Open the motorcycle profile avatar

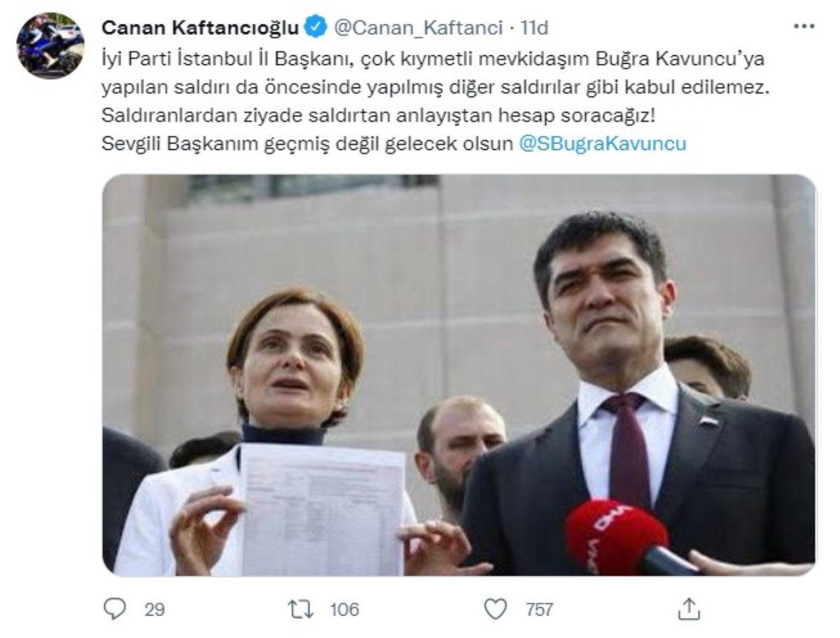tap(51, 46)
